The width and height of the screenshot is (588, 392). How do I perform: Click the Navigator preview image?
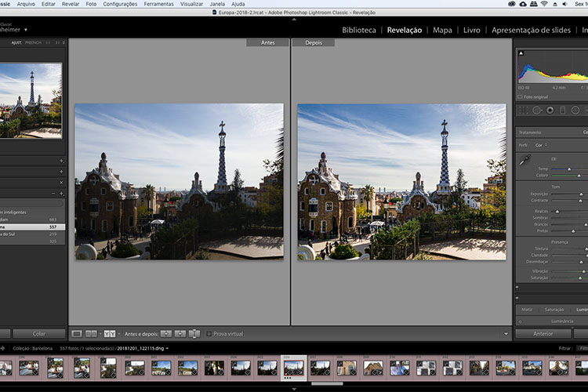pos(31,100)
